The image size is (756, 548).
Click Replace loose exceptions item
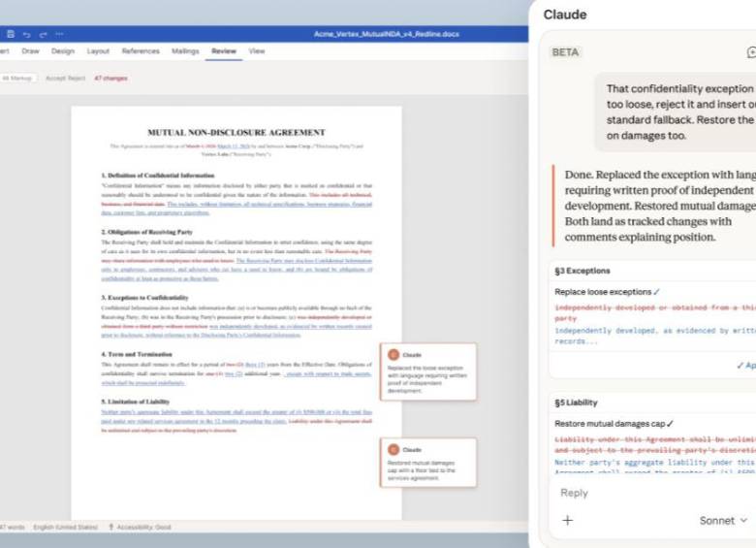tap(607, 292)
